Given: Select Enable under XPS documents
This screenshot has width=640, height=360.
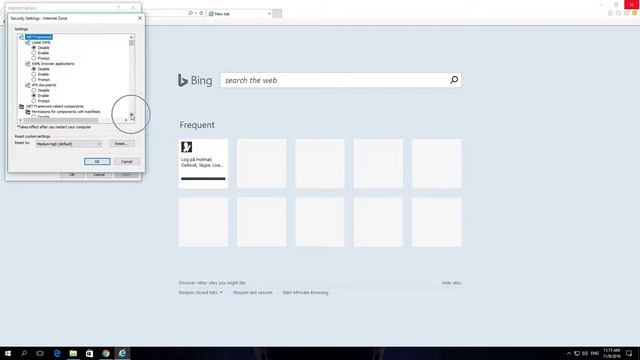Looking at the screenshot, I should [x=34, y=96].
